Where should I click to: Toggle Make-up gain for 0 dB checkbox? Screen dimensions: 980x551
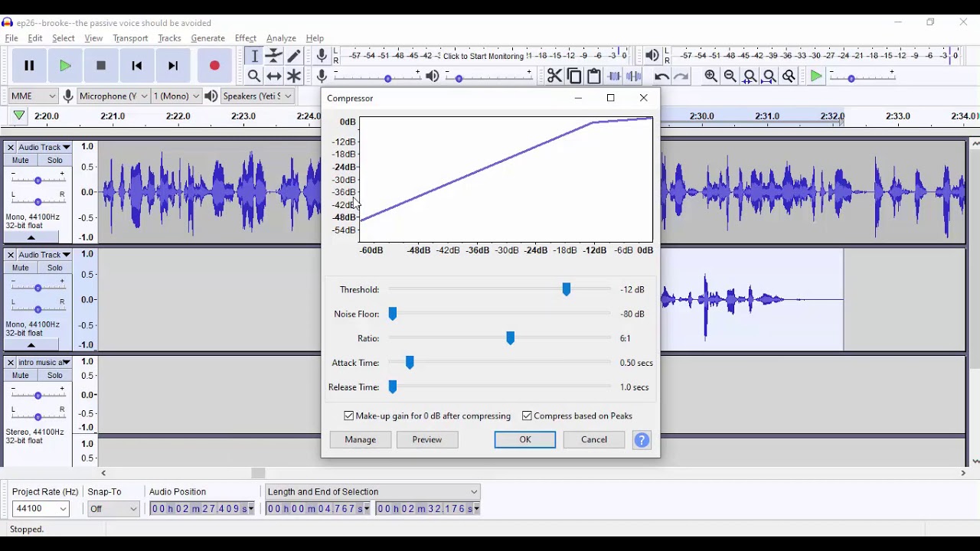(x=349, y=416)
